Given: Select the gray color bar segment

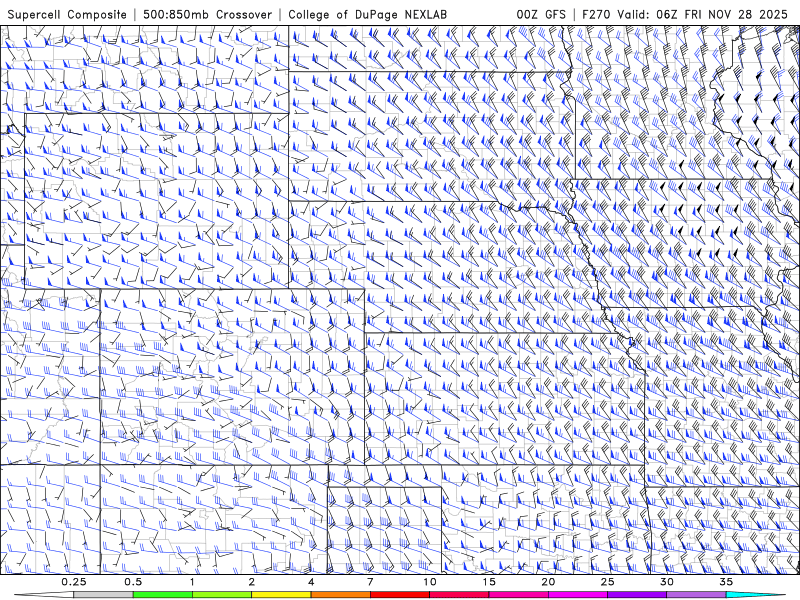Looking at the screenshot, I should [104, 595].
